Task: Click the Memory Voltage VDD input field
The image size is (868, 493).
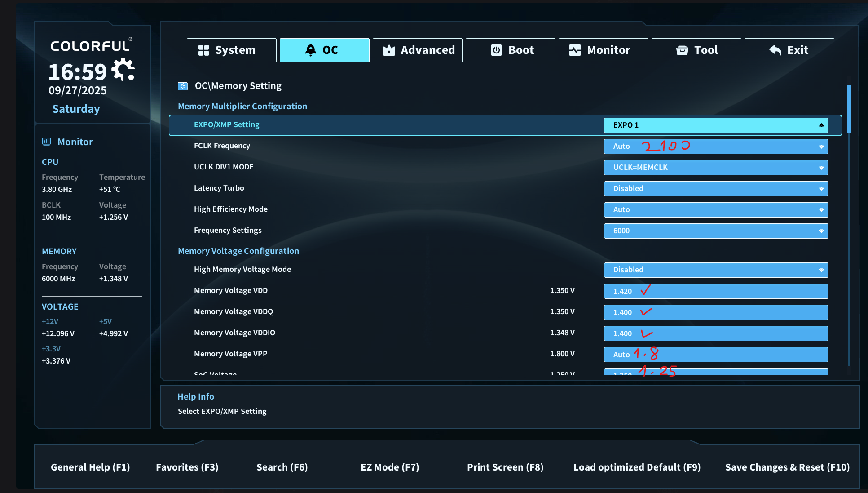Action: [x=716, y=291]
